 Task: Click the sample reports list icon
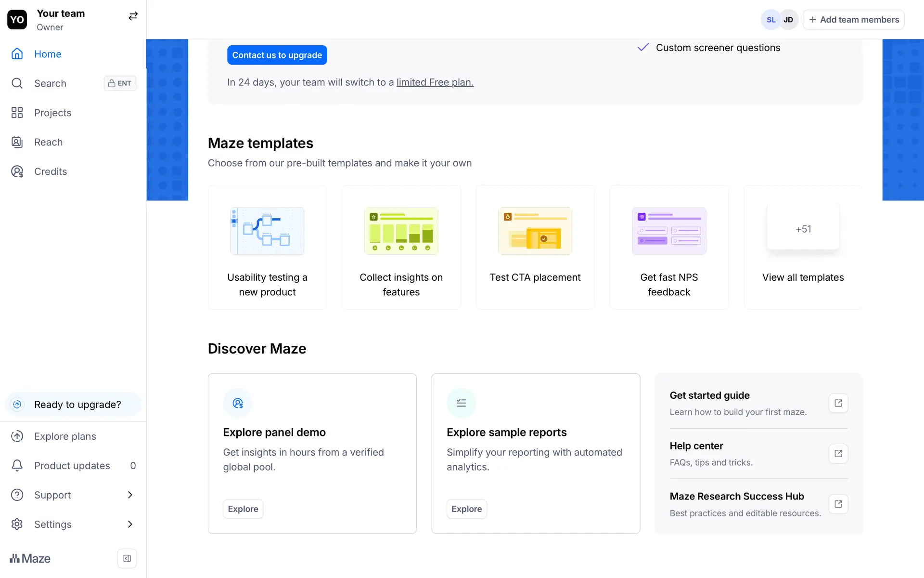(461, 403)
